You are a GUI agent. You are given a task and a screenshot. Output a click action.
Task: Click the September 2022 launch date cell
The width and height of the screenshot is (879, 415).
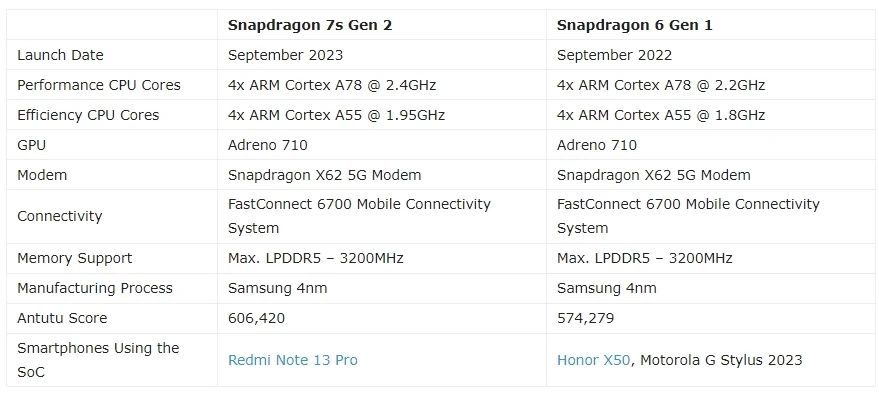615,55
